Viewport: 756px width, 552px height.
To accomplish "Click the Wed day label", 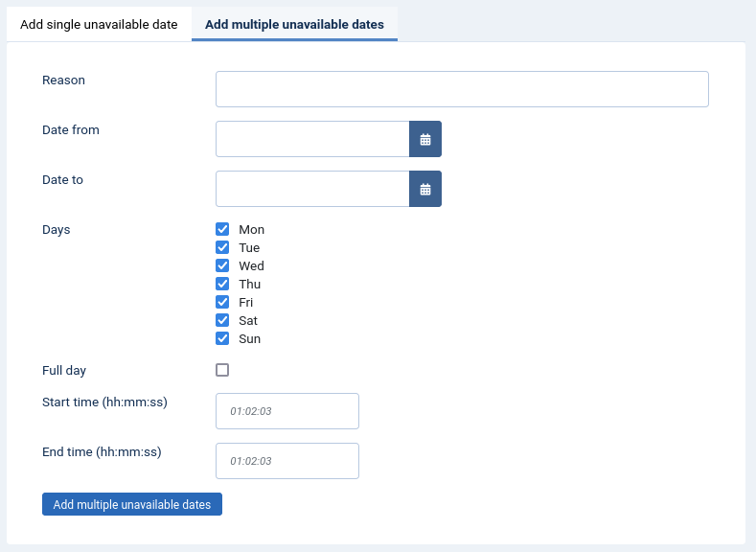I will point(251,266).
